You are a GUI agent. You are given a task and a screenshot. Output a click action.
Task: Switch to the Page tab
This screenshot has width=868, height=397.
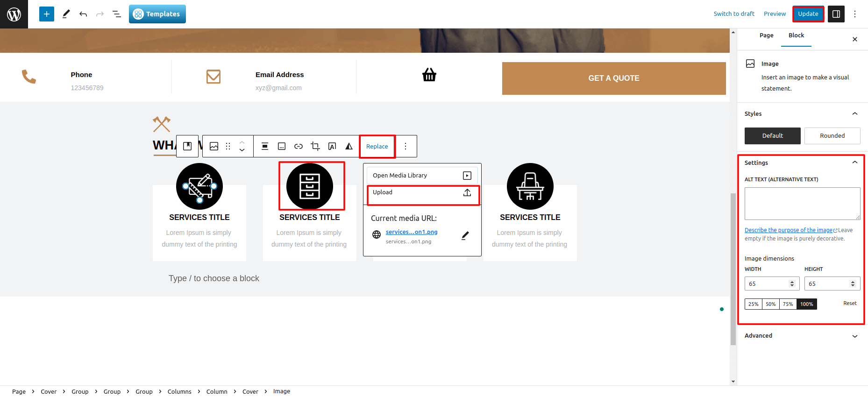[766, 35]
